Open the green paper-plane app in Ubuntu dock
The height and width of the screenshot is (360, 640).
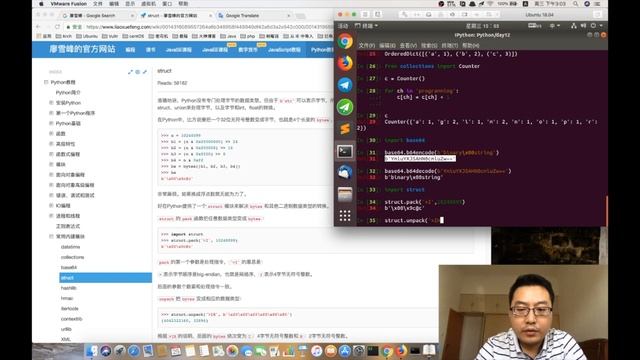345,107
